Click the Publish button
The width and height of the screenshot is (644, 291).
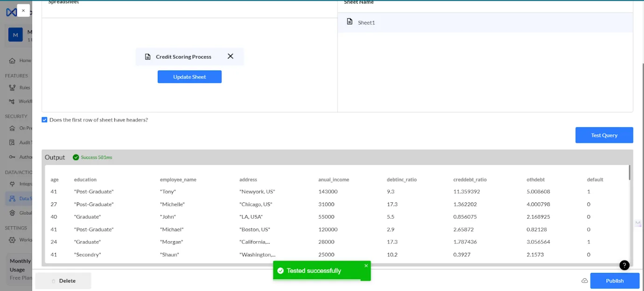coord(615,281)
